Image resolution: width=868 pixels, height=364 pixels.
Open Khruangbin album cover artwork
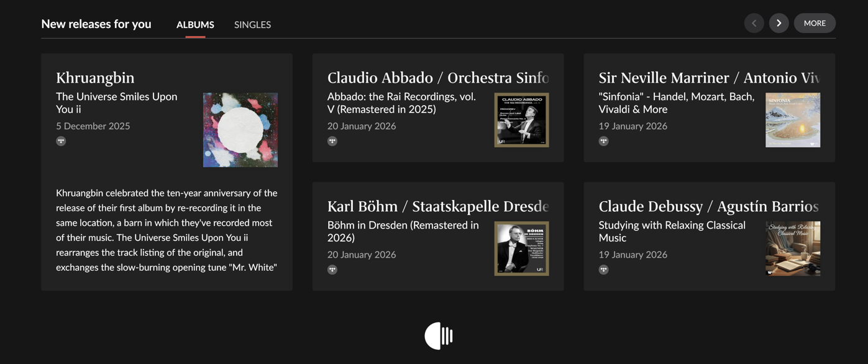click(x=240, y=130)
